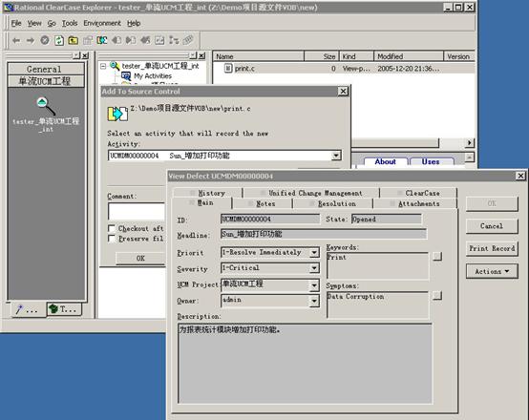Click the UCM Join Project toolbar icon
Viewport: 529px width, 420px height.
pyautogui.click(x=102, y=40)
